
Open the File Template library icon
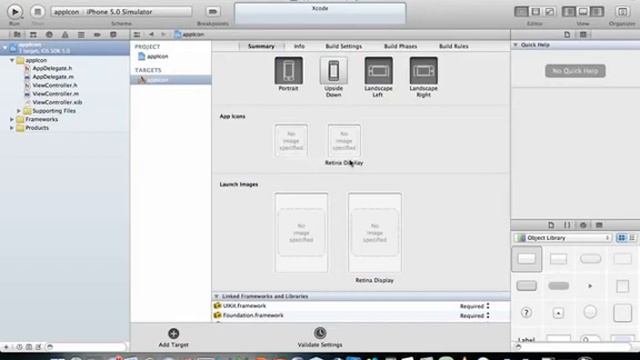click(551, 225)
